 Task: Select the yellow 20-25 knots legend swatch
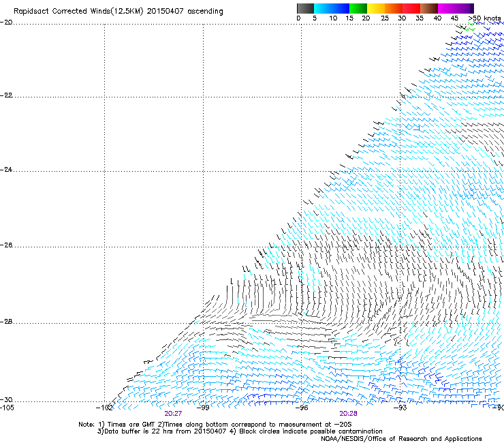coord(376,8)
